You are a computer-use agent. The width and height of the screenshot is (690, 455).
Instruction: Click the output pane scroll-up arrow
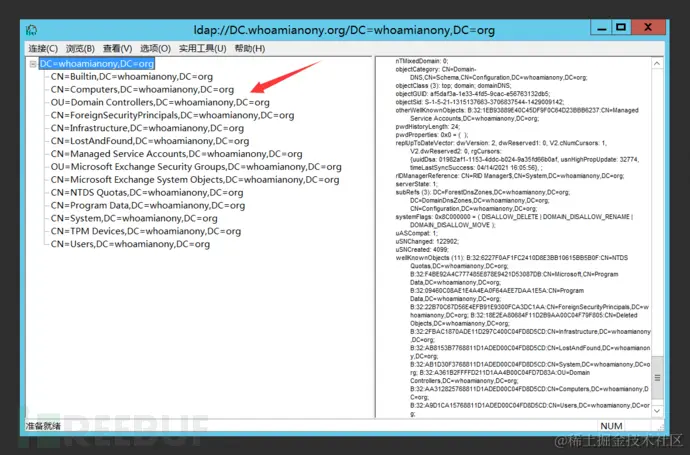pyautogui.click(x=657, y=63)
